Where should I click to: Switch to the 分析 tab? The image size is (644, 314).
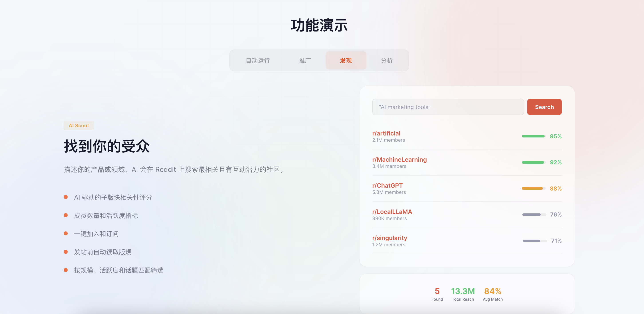(386, 60)
